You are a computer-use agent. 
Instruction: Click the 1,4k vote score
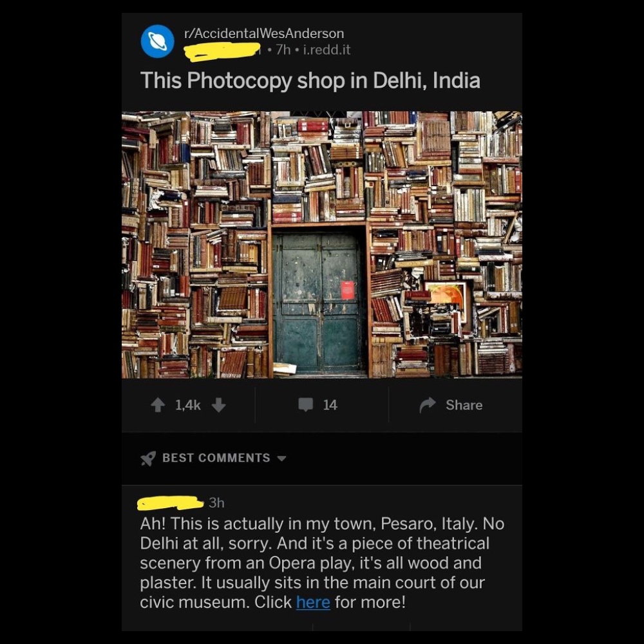click(x=187, y=405)
